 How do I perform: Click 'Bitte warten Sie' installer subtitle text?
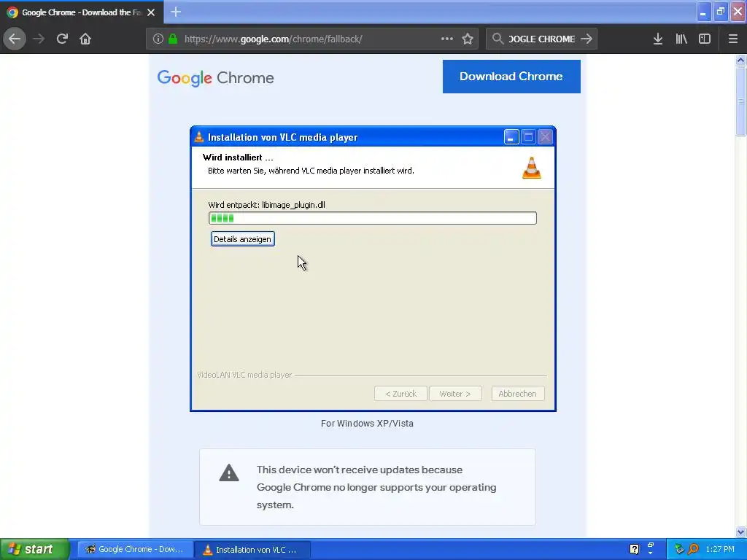click(311, 171)
